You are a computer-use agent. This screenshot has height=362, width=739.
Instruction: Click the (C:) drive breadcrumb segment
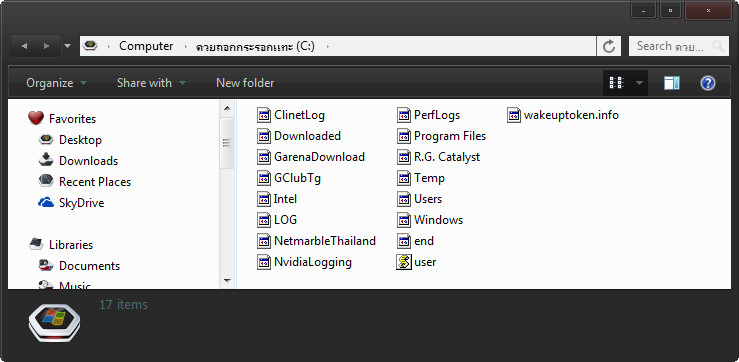click(x=255, y=46)
